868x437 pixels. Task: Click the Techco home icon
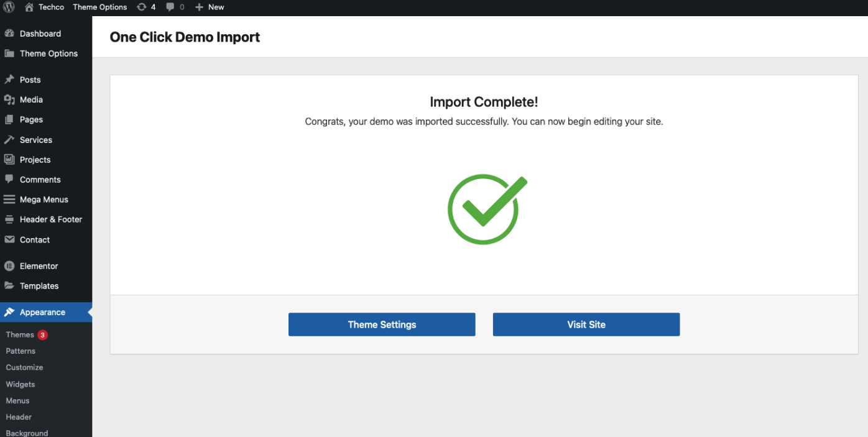(29, 7)
